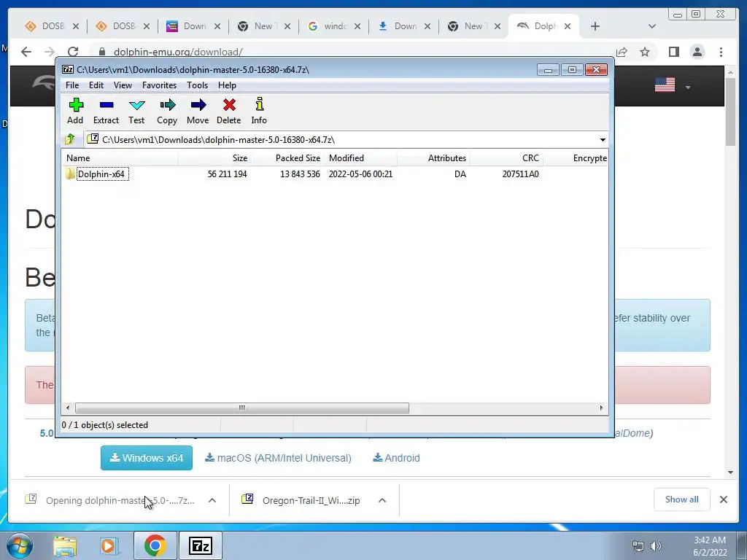The image size is (747, 560).
Task: Click Show all downloads in Chrome
Action: [x=682, y=499]
